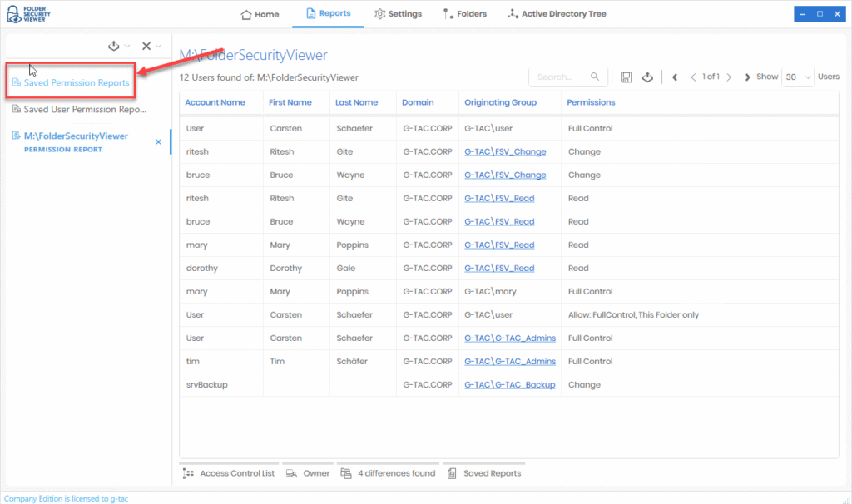Open G-TAC\FSV_Read link for ritesh
852x504 pixels.
tap(499, 198)
